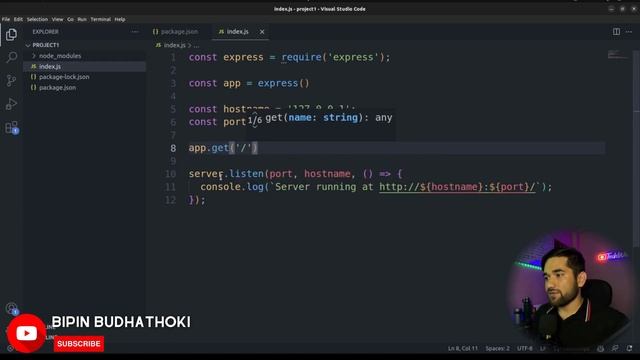The width and height of the screenshot is (640, 360).
Task: Place cursor in app.get('/') call
Action: point(223,148)
